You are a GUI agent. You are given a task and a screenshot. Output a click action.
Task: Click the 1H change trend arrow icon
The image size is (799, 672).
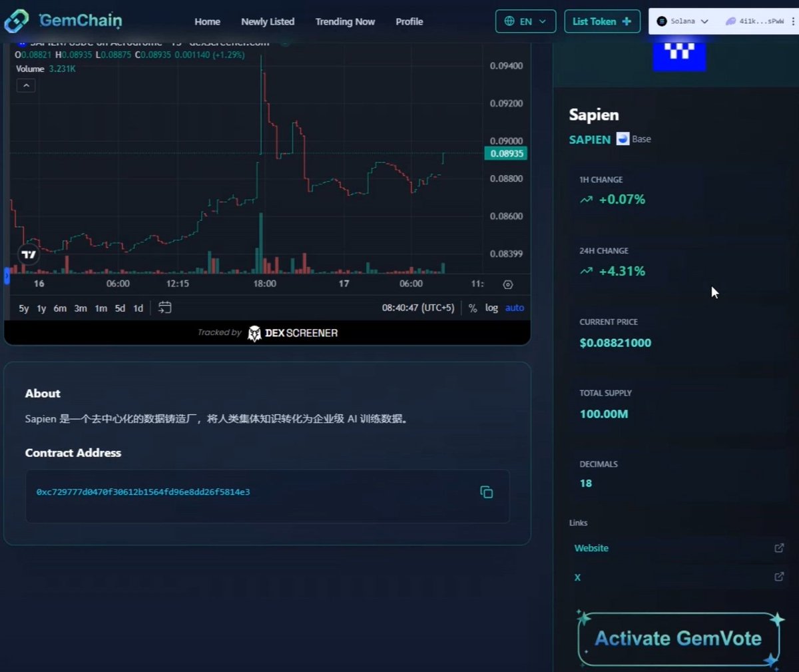click(586, 200)
